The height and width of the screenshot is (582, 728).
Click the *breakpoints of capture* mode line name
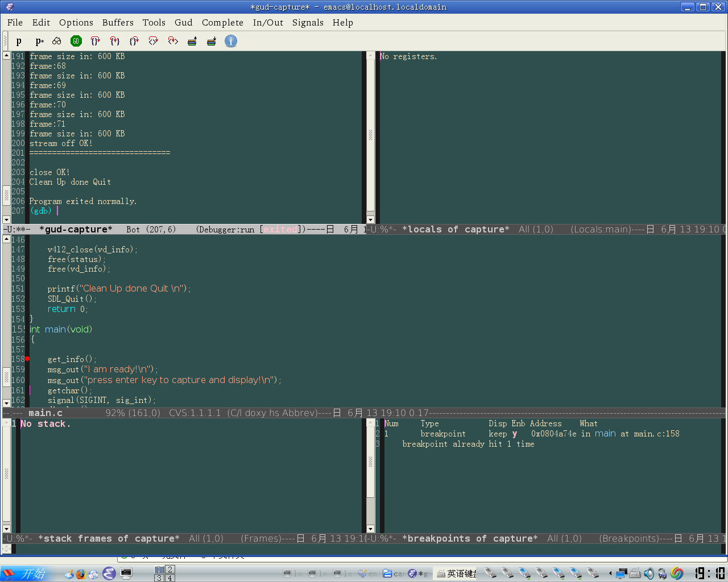[470, 538]
